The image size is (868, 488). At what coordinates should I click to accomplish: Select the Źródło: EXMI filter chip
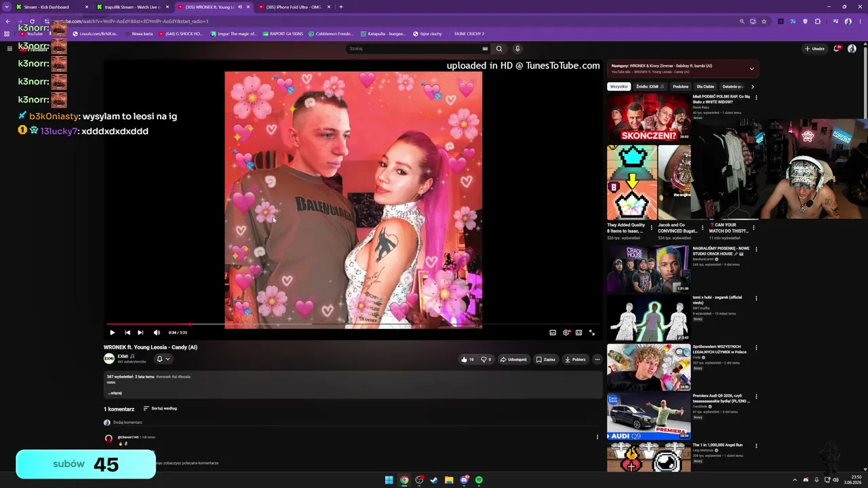click(x=650, y=87)
